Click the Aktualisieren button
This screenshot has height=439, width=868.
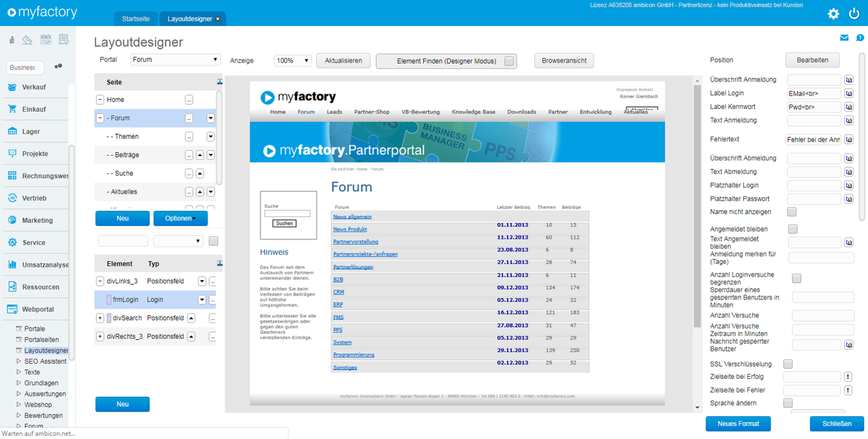[x=343, y=61]
